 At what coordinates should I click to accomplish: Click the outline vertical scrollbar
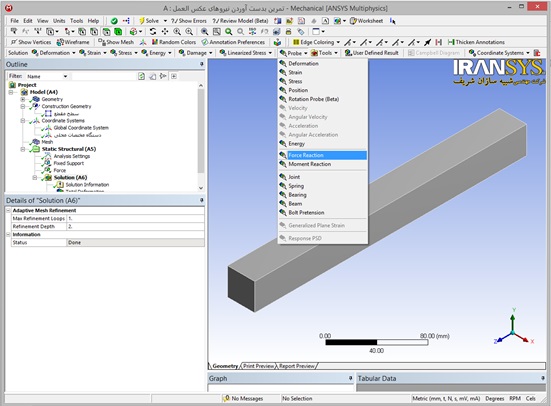201,130
